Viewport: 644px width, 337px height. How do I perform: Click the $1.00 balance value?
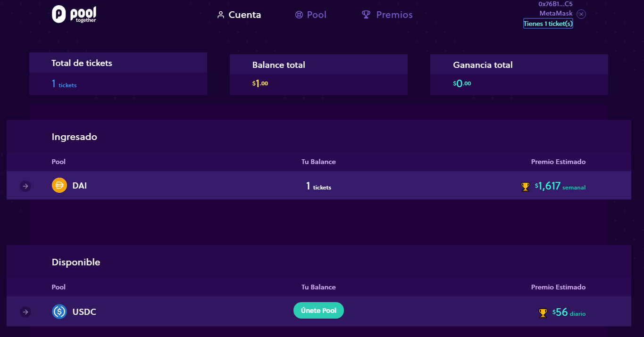click(260, 83)
